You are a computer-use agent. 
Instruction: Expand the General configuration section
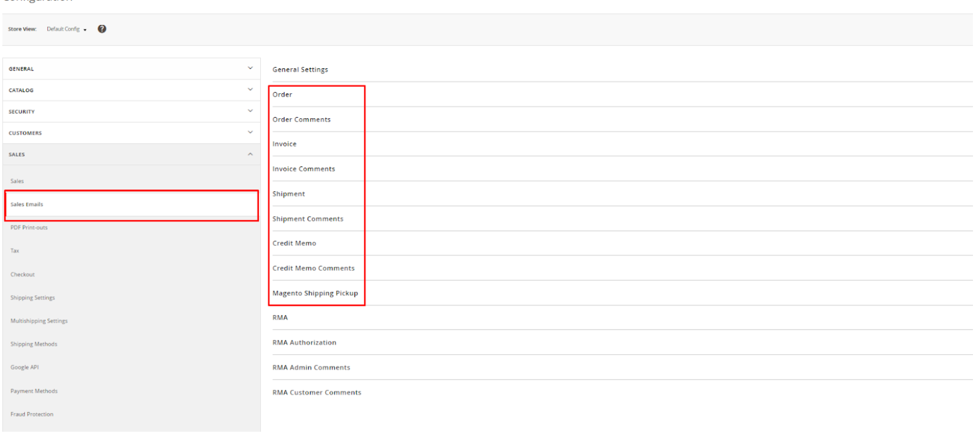131,69
